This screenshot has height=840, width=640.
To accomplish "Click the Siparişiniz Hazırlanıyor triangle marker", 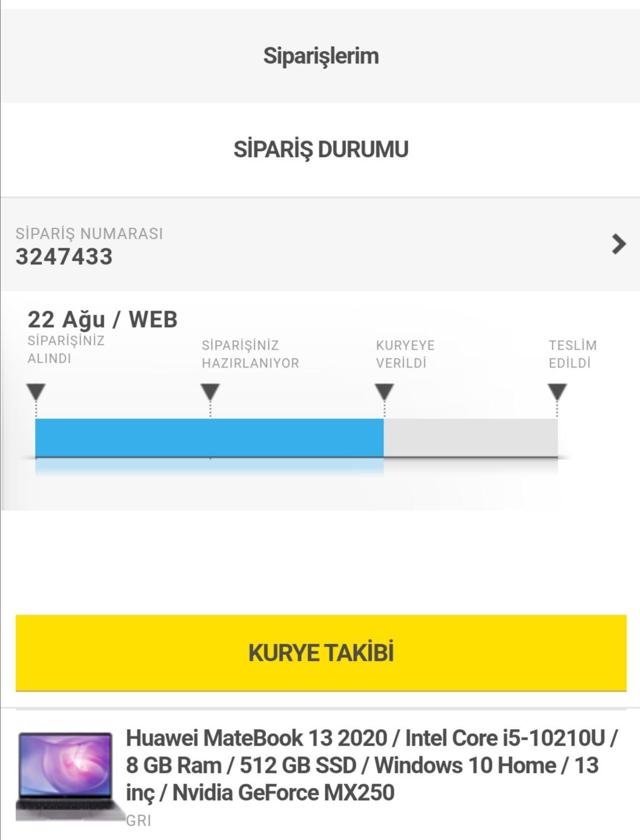I will pyautogui.click(x=210, y=392).
